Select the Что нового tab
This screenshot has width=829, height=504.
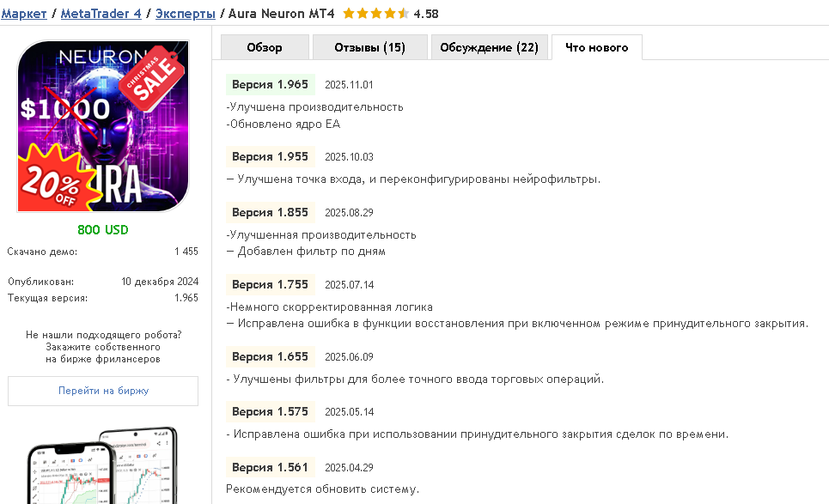(597, 47)
